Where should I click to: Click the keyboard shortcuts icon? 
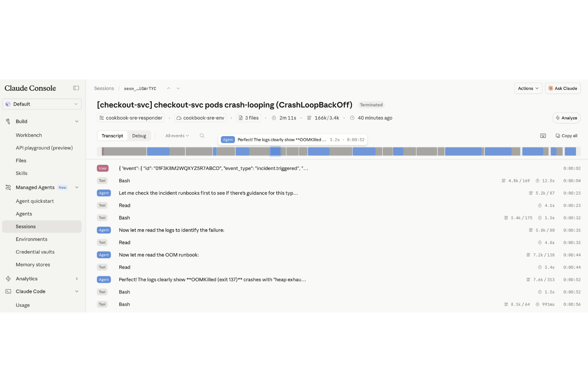(543, 136)
